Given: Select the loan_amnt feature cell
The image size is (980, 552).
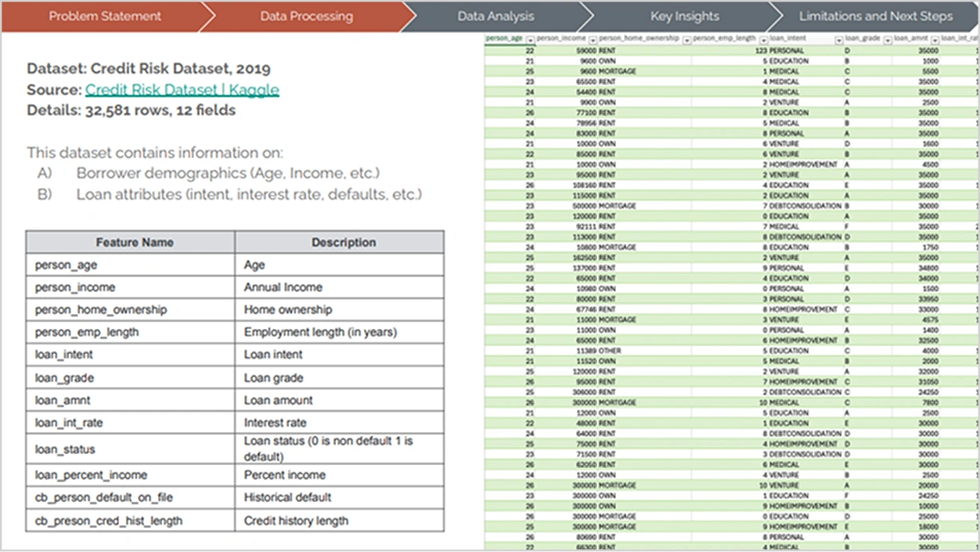Looking at the screenshot, I should click(131, 400).
